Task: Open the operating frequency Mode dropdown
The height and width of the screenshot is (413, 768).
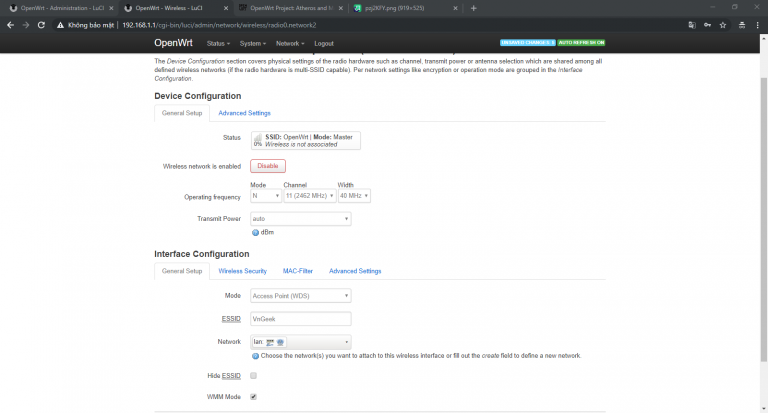Action: coord(265,195)
